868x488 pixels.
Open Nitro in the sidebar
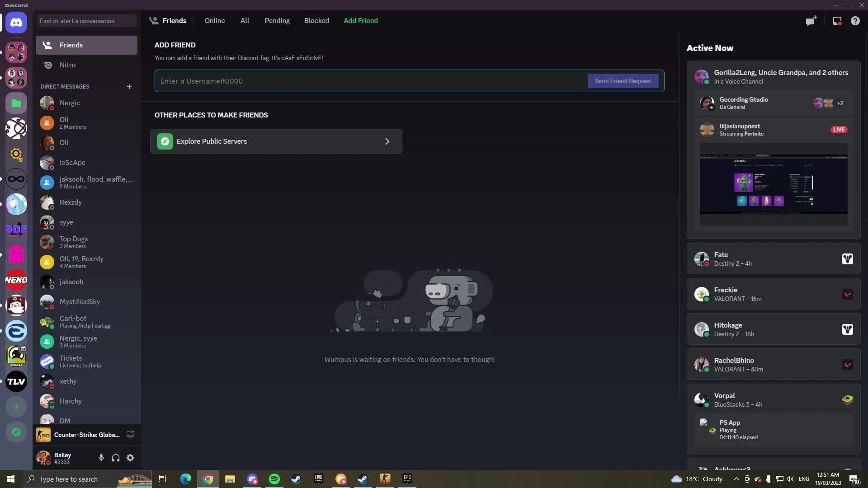pyautogui.click(x=68, y=65)
